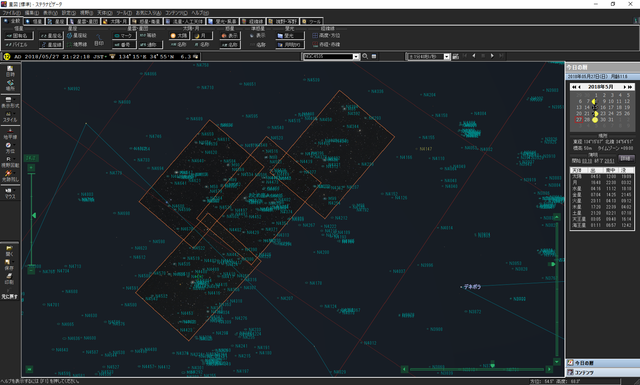Toggle マーク nebula marker display

124,36
